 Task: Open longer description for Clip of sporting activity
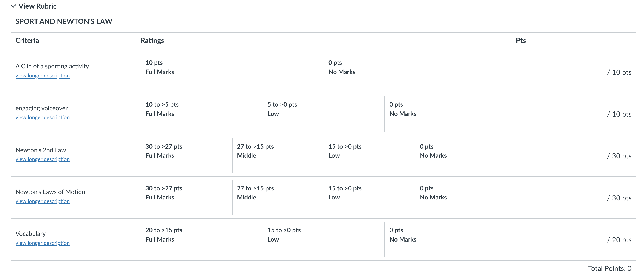43,75
